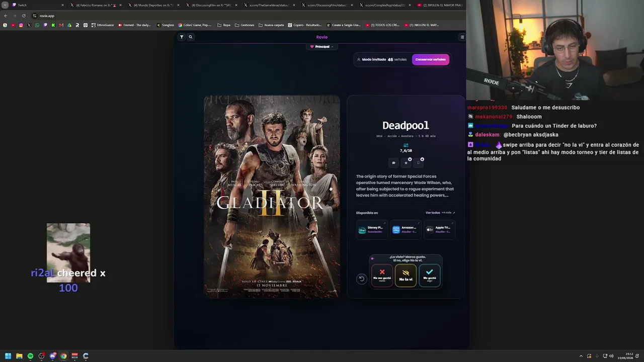Viewport: 644px width, 362px height.
Task: Click username daleskam in chat
Action: coord(487,135)
